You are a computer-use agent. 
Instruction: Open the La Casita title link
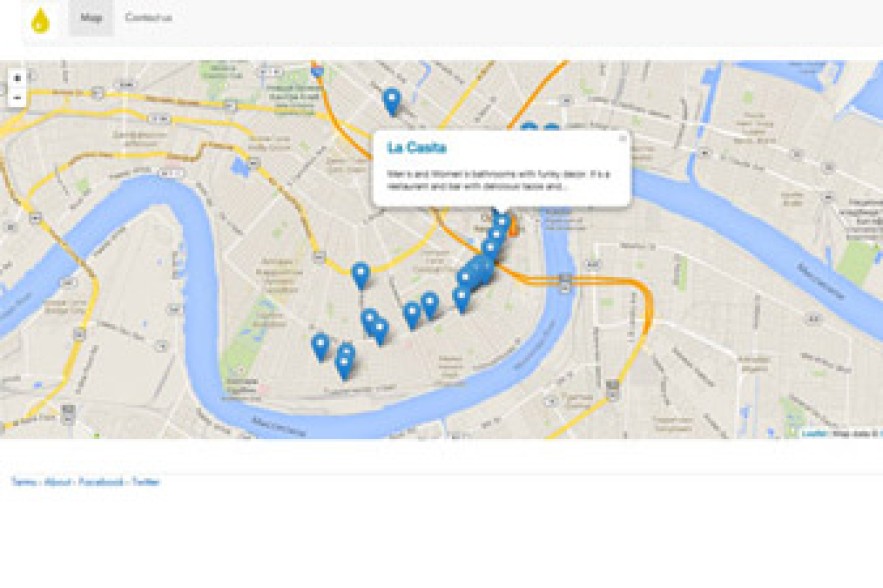[417, 148]
